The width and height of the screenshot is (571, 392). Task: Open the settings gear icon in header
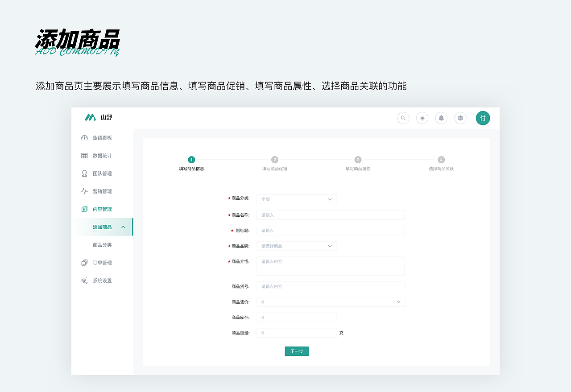tap(460, 118)
